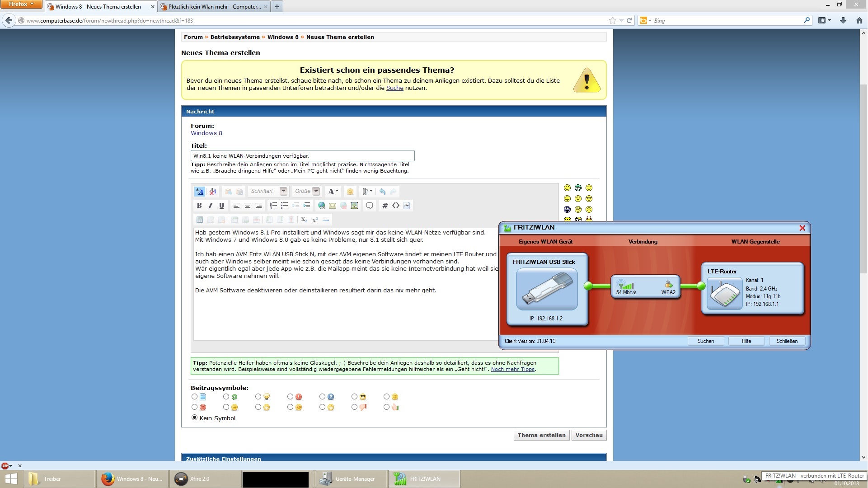Click into the Titel input field
Viewport: 868px width, 488px height.
(x=302, y=156)
